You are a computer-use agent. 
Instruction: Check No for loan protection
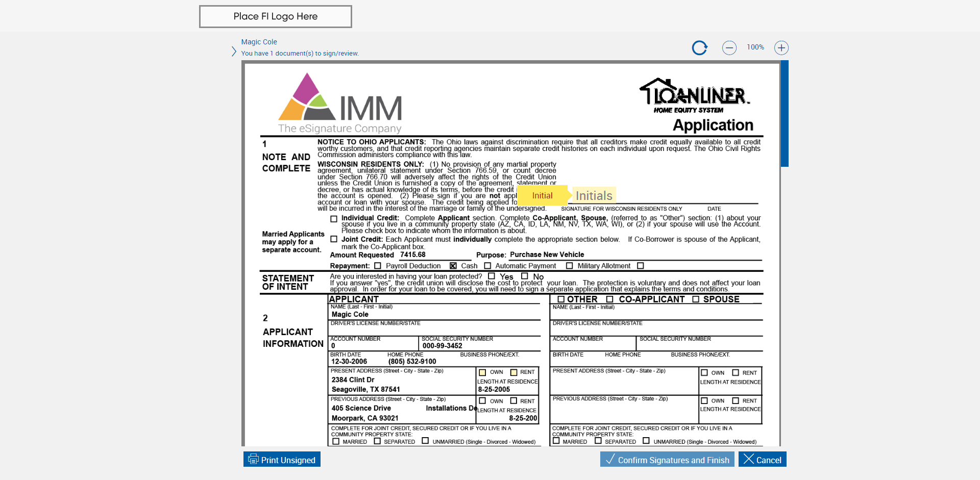[x=525, y=276]
